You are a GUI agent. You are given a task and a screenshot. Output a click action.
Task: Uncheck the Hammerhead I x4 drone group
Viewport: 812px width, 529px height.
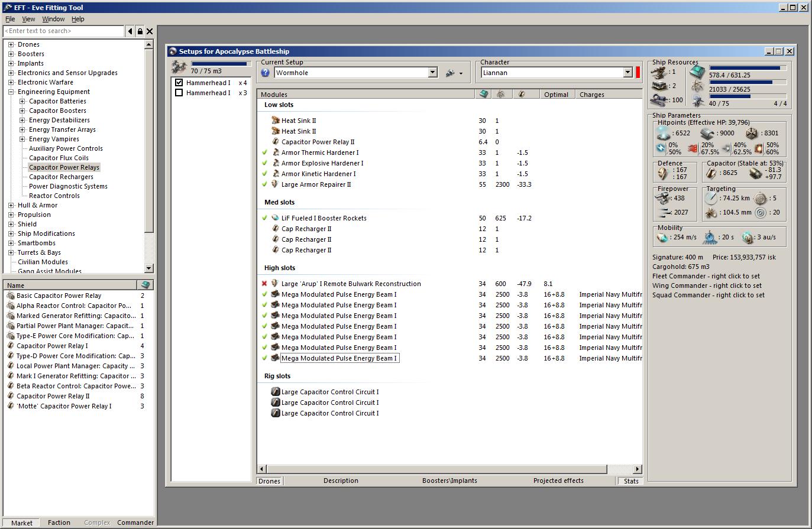click(x=179, y=83)
